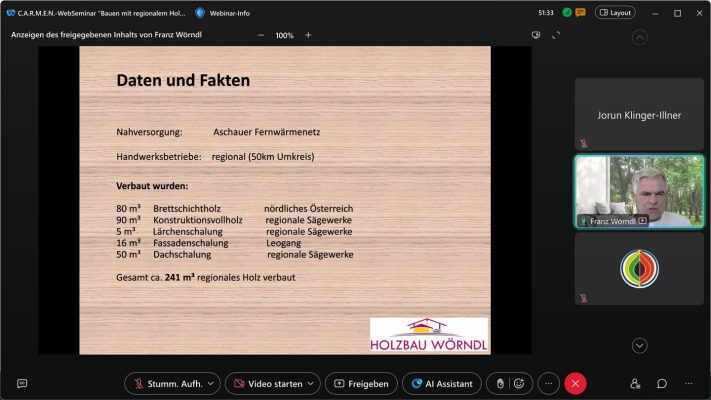
Task: Select Jorun Klinger-Illner participant tile
Action: (x=639, y=114)
